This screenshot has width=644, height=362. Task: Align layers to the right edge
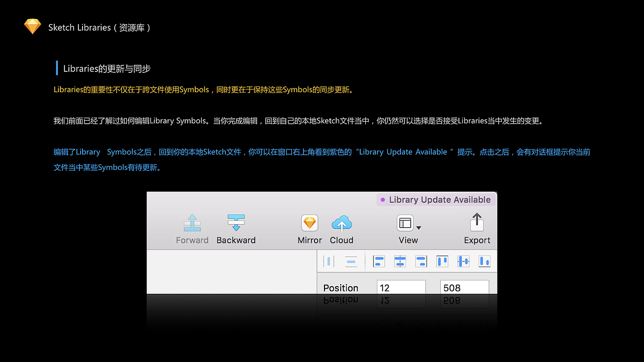pos(421,261)
